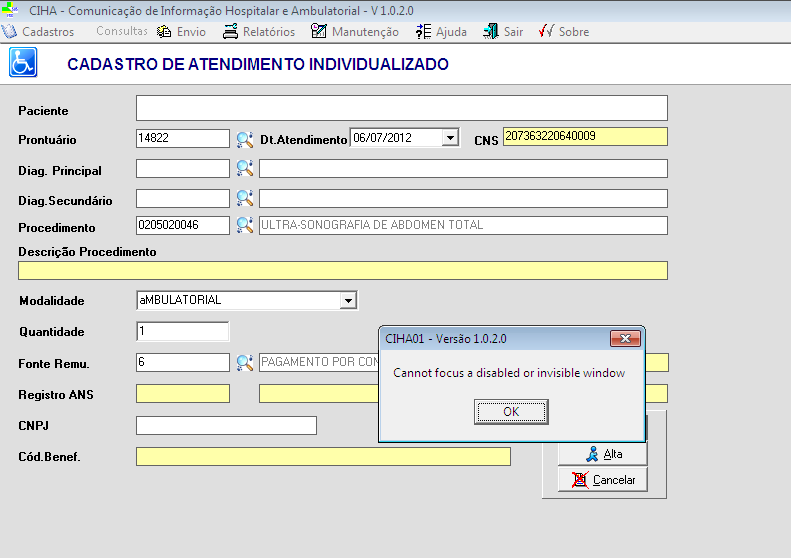Expand the Modalidade combo box
The width and height of the screenshot is (791, 558).
[348, 300]
